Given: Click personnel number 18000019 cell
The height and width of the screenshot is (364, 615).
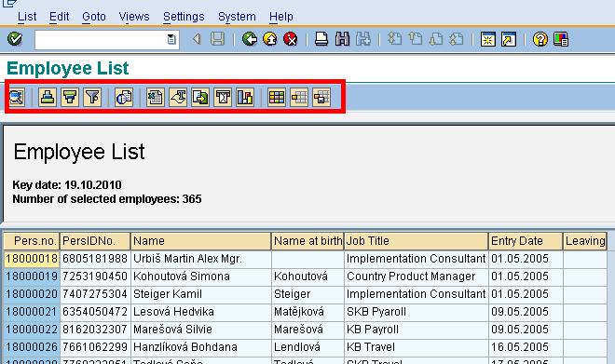Looking at the screenshot, I should point(32,276).
